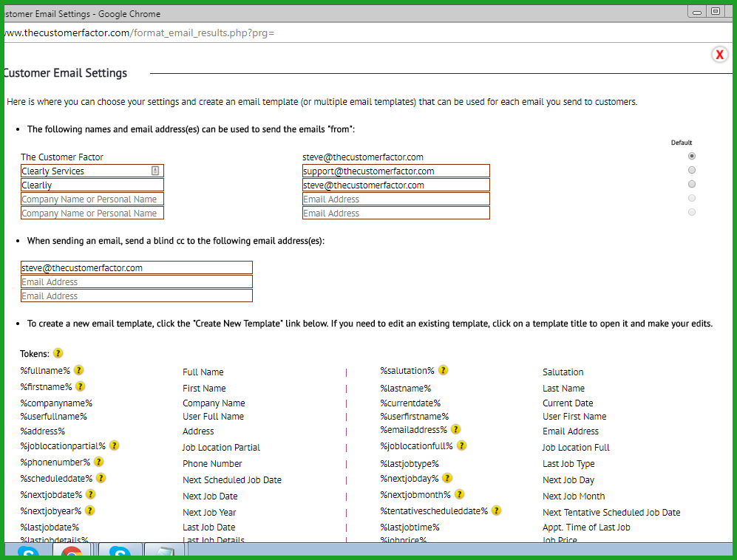Click the contact card icon in Clearly Services field
This screenshot has height=560, width=737.
(x=155, y=171)
